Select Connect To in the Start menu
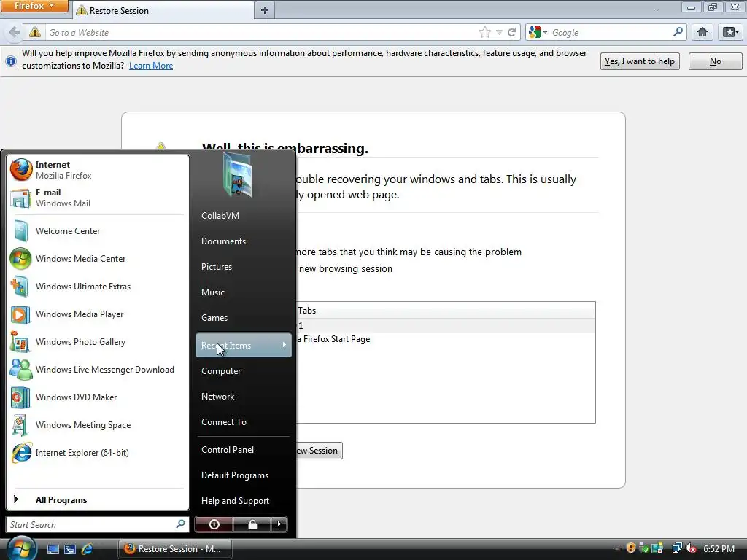Screen dimensions: 747x560 point(244,422)
